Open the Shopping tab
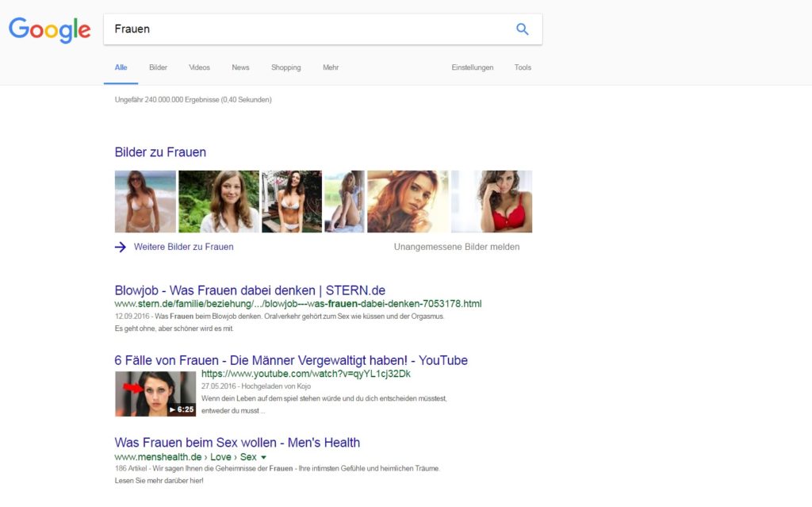Image resolution: width=812 pixels, height=507 pixels. 285,67
